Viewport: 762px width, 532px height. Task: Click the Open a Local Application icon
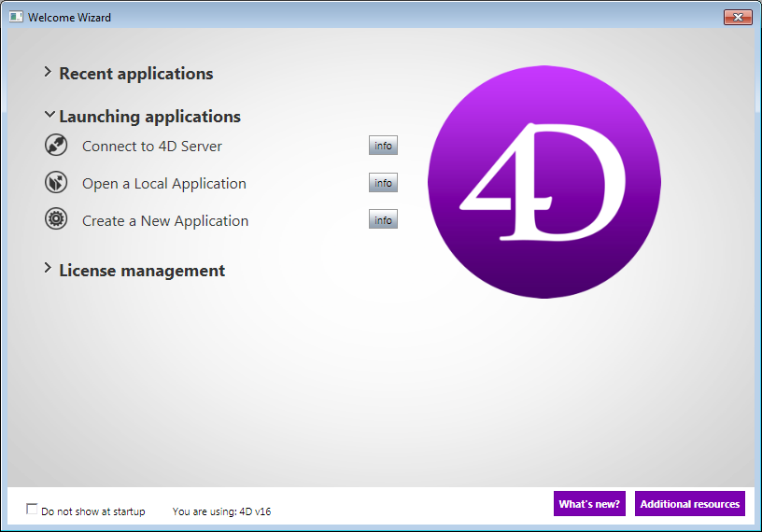pyautogui.click(x=56, y=183)
